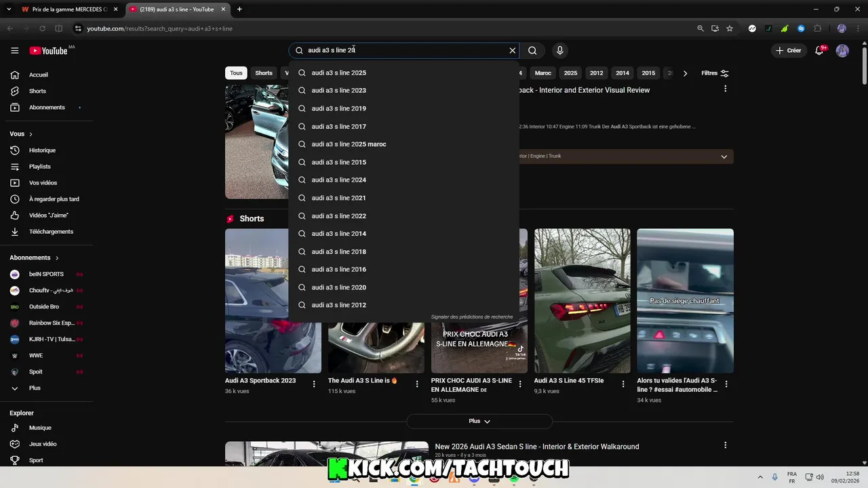The width and height of the screenshot is (868, 488).
Task: Open options for the Visual Review video
Action: point(725,89)
